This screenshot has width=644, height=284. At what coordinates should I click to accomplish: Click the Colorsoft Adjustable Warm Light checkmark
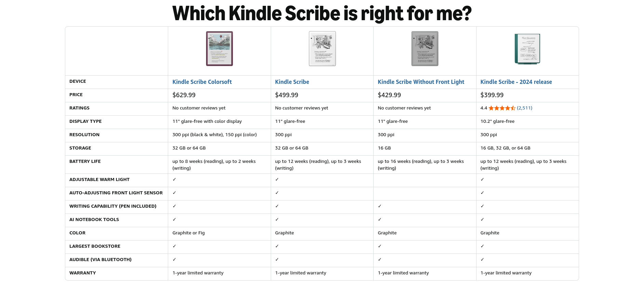174,179
